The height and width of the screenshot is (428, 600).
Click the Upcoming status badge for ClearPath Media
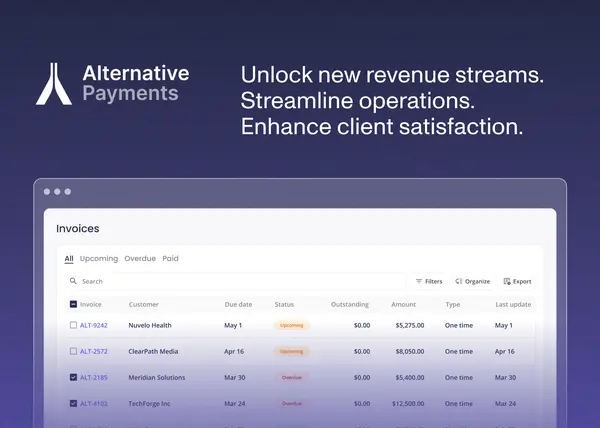[x=292, y=351]
